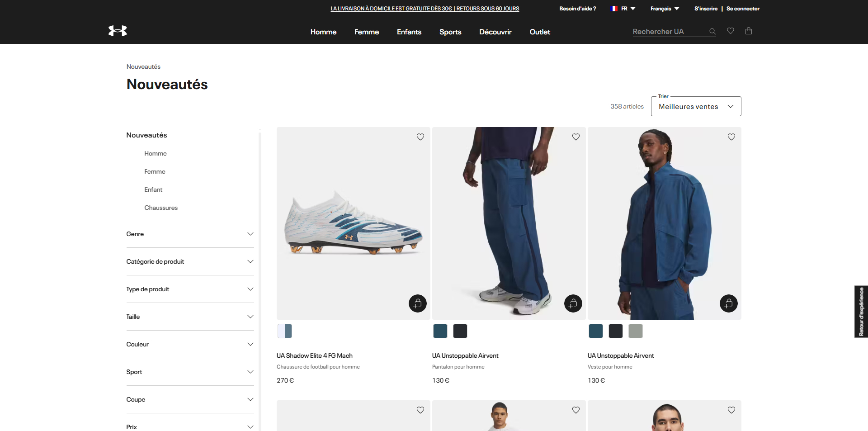
Task: Expand the Type de produit filter
Action: pyautogui.click(x=190, y=289)
